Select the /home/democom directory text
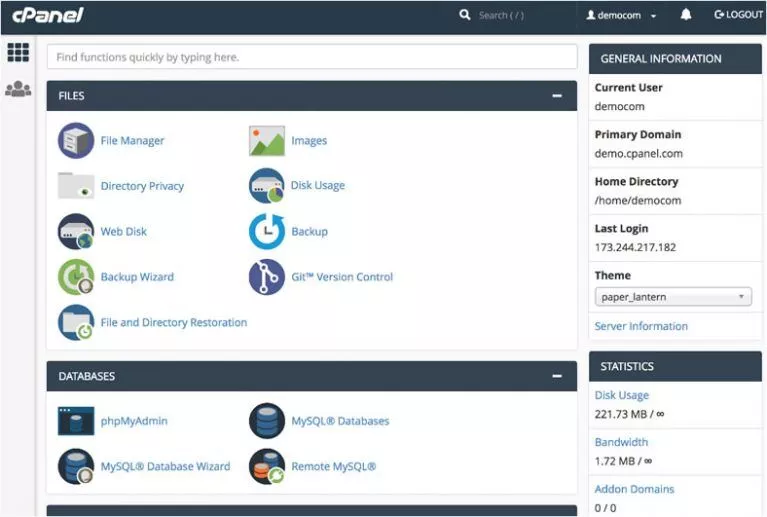The height and width of the screenshot is (517, 767). tap(638, 201)
